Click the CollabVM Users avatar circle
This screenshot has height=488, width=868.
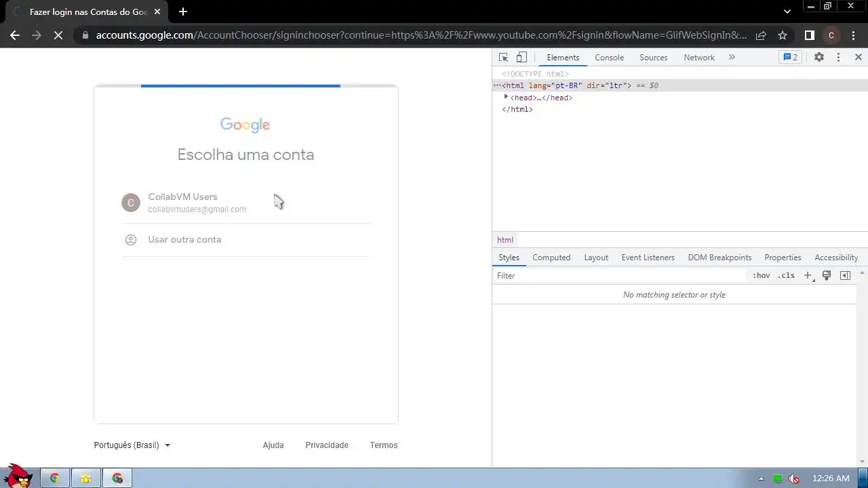point(131,203)
